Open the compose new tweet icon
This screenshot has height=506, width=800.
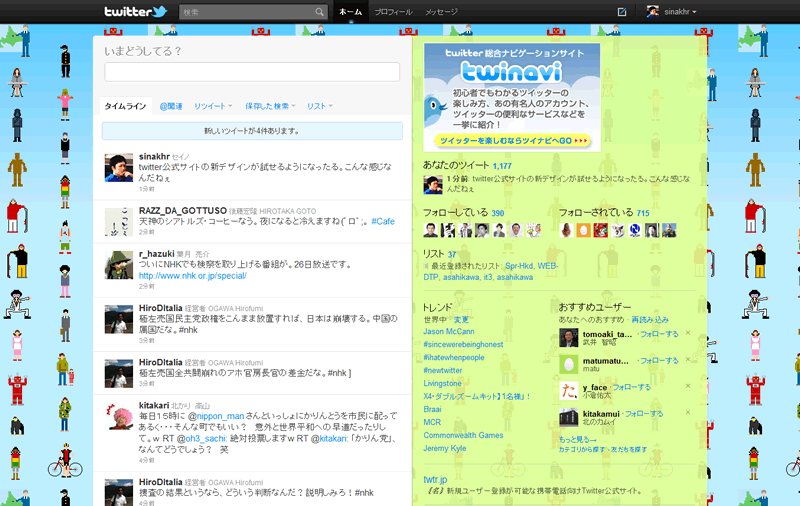click(622, 12)
